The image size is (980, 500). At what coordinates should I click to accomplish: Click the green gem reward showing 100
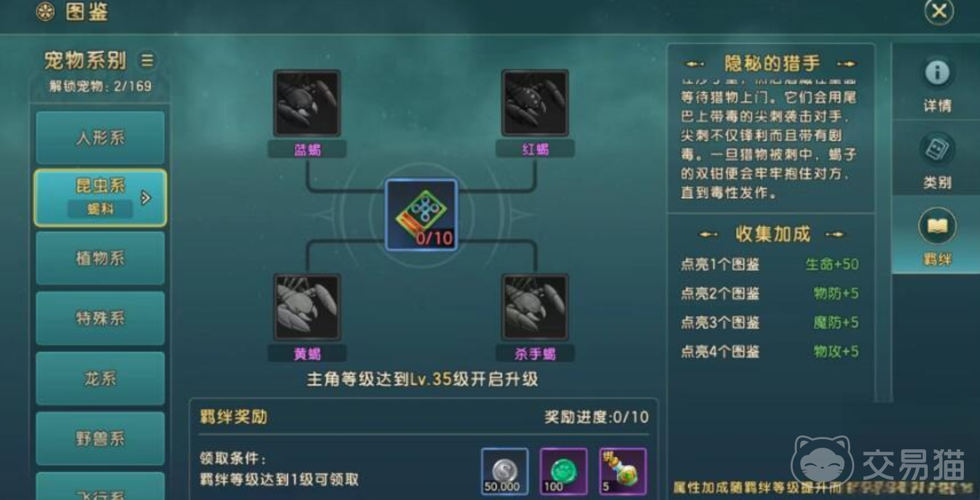563,471
